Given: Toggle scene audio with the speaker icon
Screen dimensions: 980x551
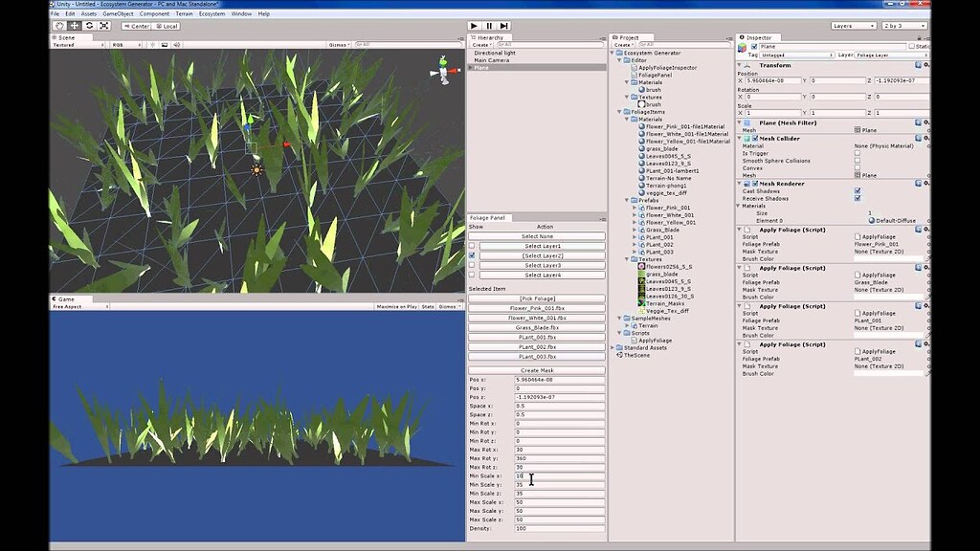Looking at the screenshot, I should 176,43.
